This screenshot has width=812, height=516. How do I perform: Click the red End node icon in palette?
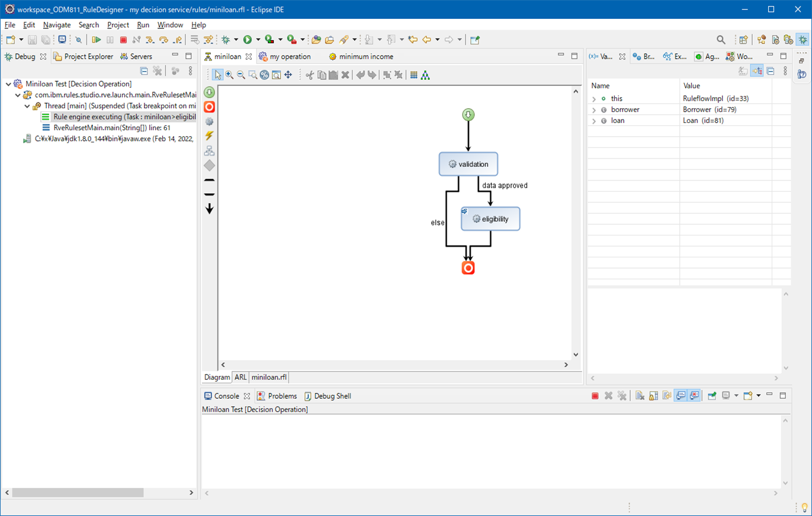(209, 107)
